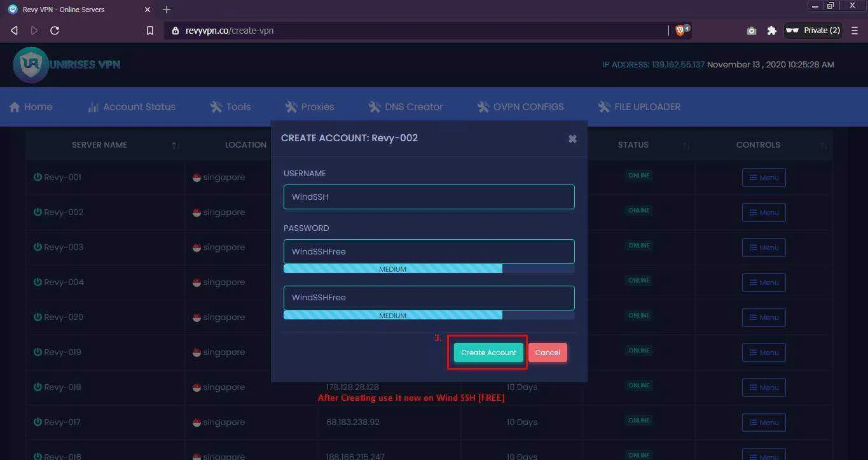Click the USERNAME field containing WindSSH
This screenshot has width=868, height=460.
coord(429,197)
